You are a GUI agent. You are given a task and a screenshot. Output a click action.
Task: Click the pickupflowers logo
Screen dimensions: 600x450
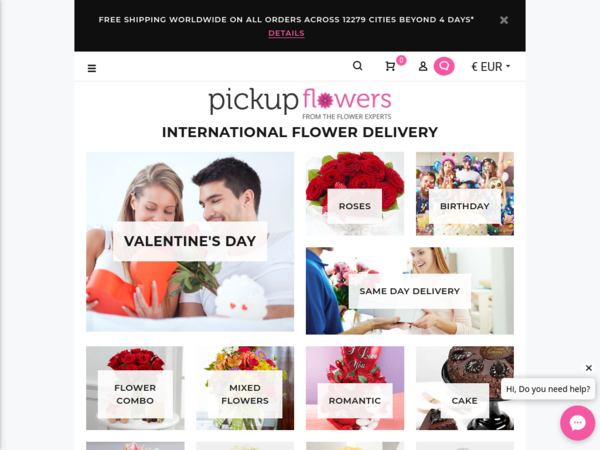300,103
